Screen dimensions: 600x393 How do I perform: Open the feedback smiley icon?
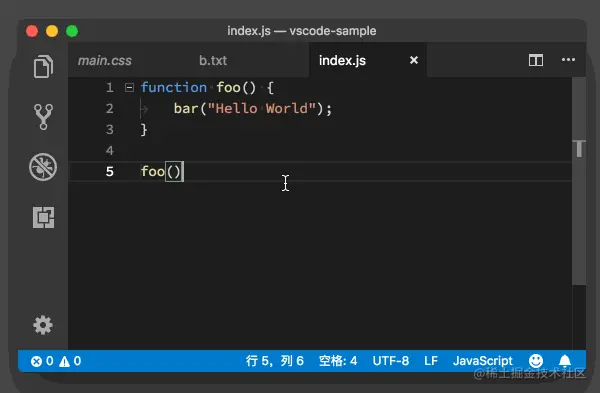pos(536,360)
